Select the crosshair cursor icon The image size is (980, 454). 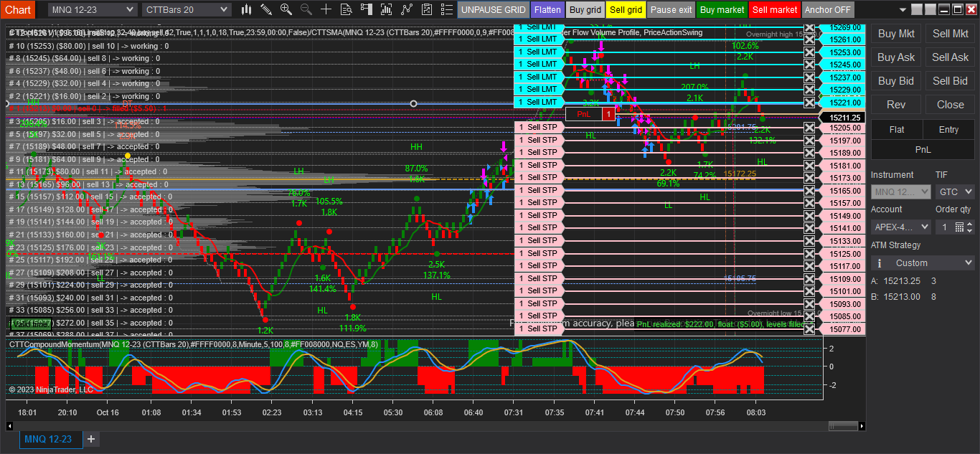click(326, 9)
